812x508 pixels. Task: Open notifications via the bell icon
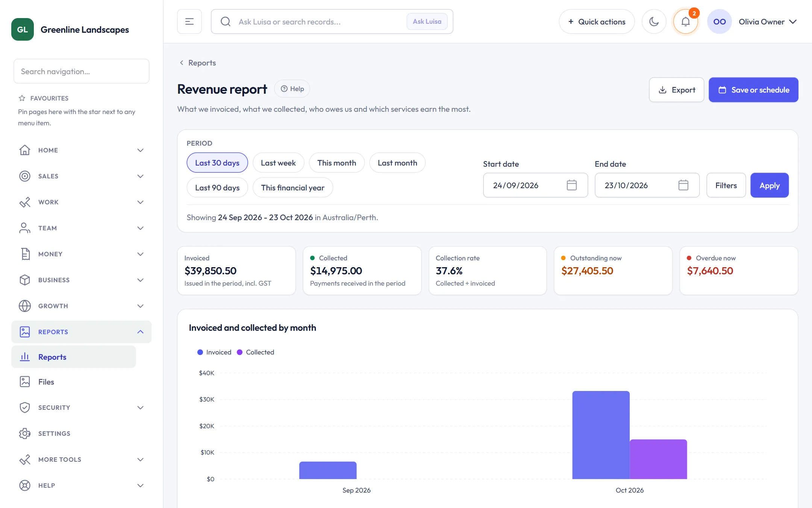click(x=685, y=21)
